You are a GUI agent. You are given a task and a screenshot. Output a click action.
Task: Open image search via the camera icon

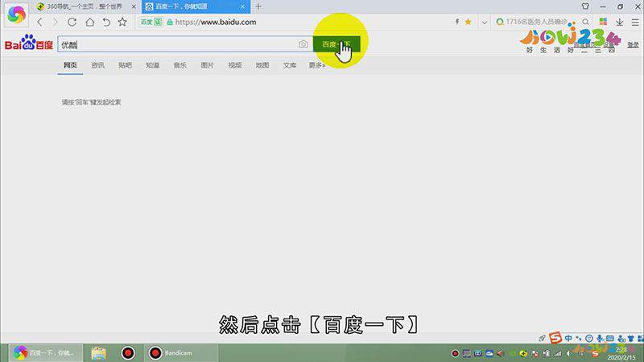tap(303, 44)
